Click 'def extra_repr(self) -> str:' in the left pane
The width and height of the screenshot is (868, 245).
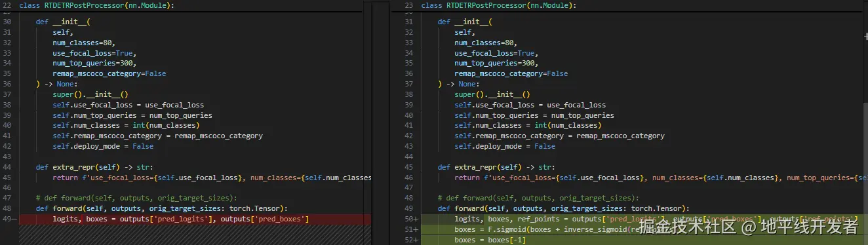coord(94,168)
